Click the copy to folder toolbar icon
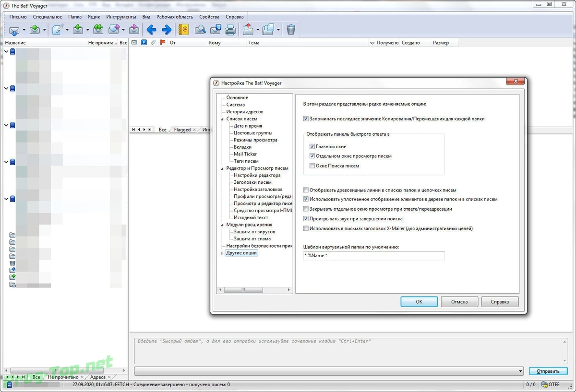Image resolution: width=576 pixels, height=392 pixels. pos(269,30)
